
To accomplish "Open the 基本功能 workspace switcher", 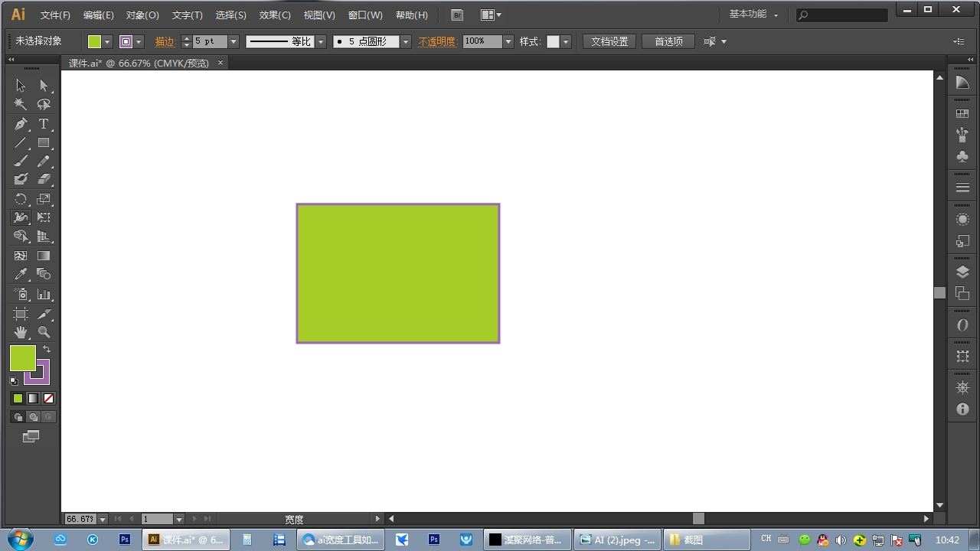I will pyautogui.click(x=753, y=15).
